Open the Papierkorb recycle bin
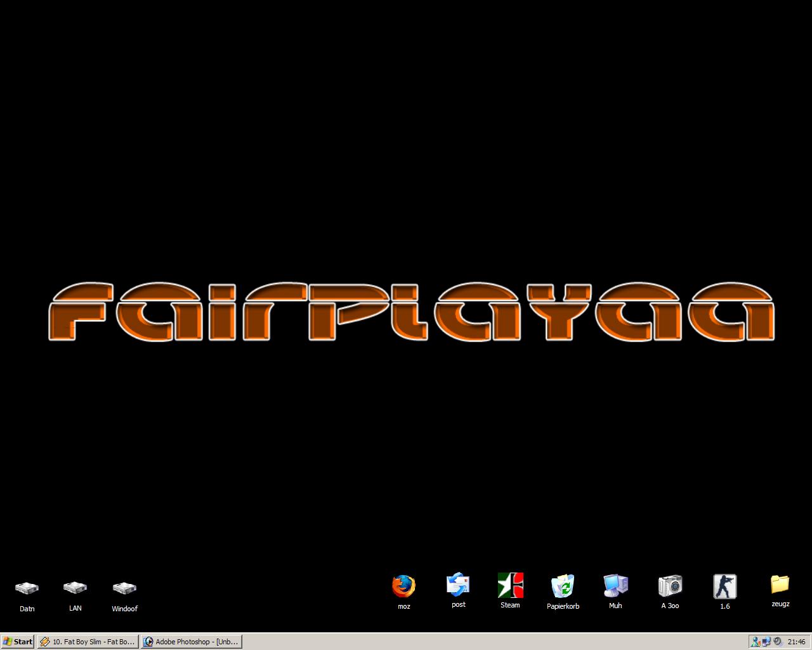 (563, 586)
